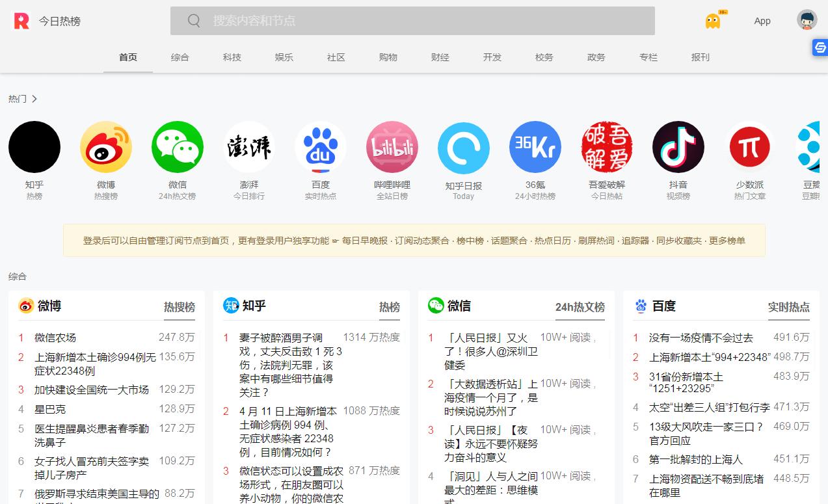Viewport: 828px width, 504px height.
Task: Open the 热榜 link on 知乎 card
Action: click(x=390, y=307)
